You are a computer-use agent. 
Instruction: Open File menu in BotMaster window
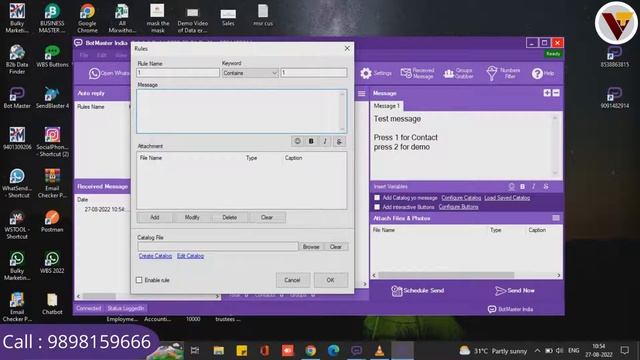[x=84, y=55]
